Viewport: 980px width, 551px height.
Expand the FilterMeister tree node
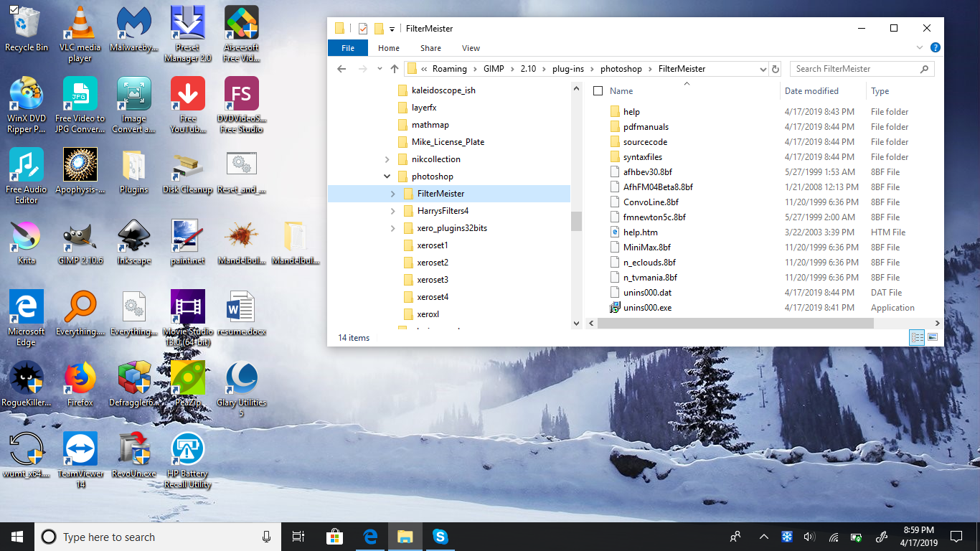(393, 194)
